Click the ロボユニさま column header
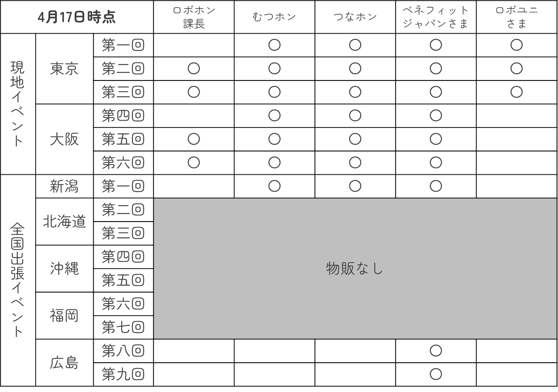The height and width of the screenshot is (392, 558). [x=516, y=17]
